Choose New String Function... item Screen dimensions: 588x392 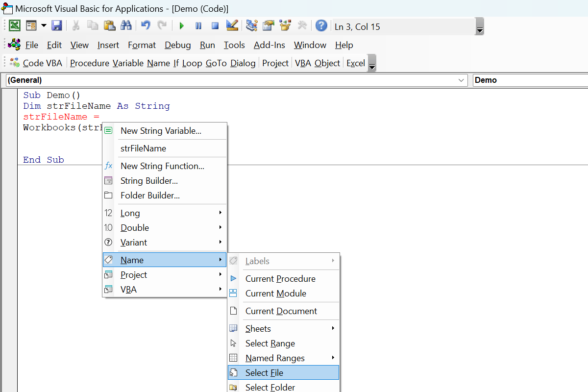click(165, 166)
